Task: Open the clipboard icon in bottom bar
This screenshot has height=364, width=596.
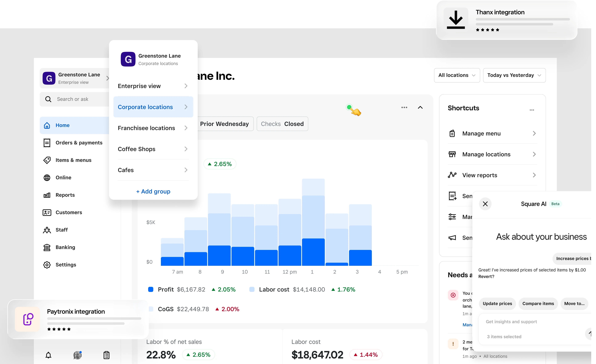Action: point(106,355)
